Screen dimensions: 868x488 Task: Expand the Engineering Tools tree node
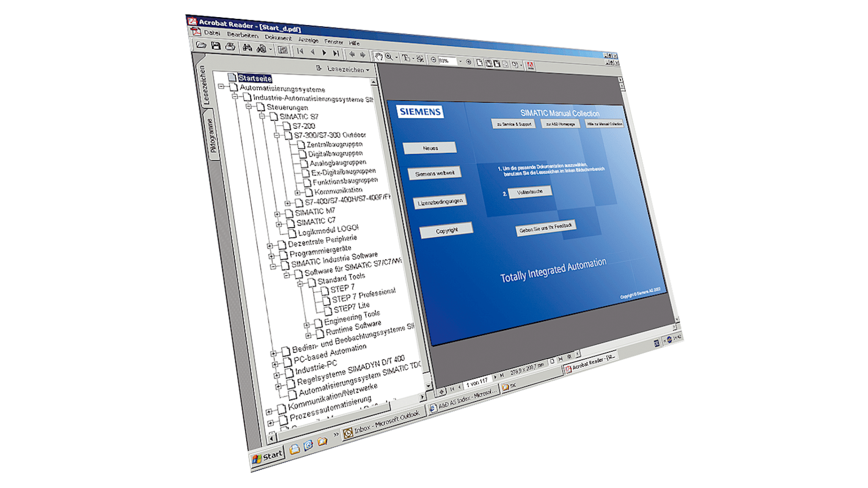point(306,325)
